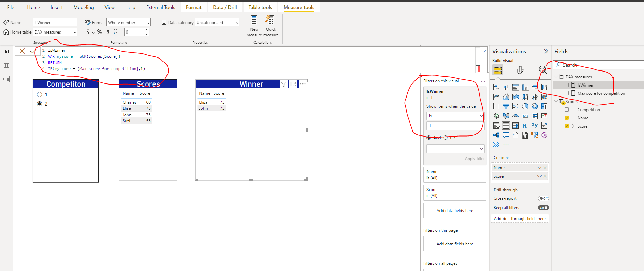Collapse the DAX measures table
The height and width of the screenshot is (271, 644).
coord(556,77)
